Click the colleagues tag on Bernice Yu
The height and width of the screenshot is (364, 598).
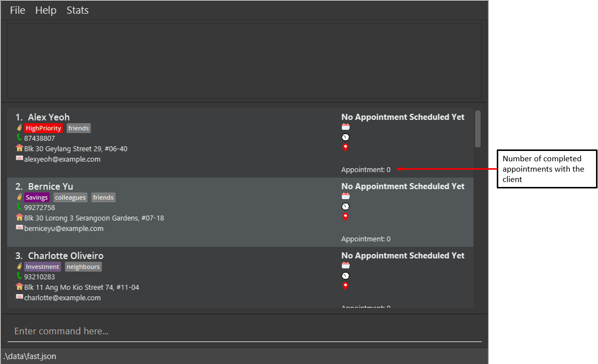tap(70, 197)
